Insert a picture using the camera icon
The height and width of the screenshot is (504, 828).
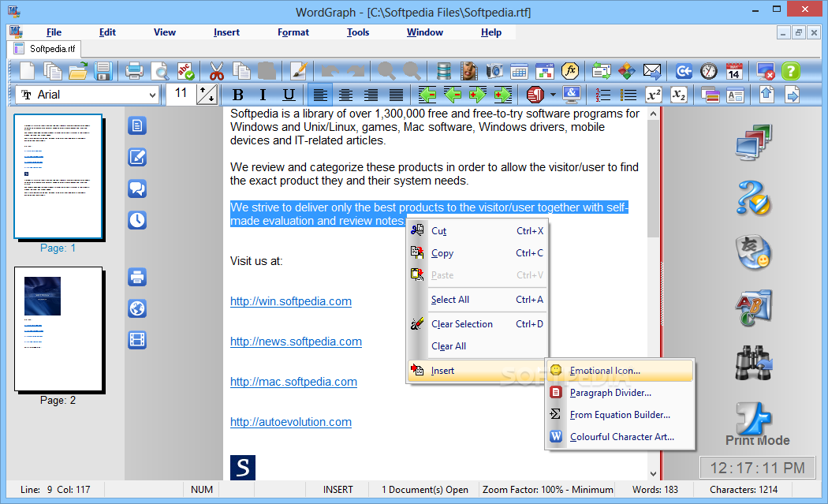click(494, 71)
